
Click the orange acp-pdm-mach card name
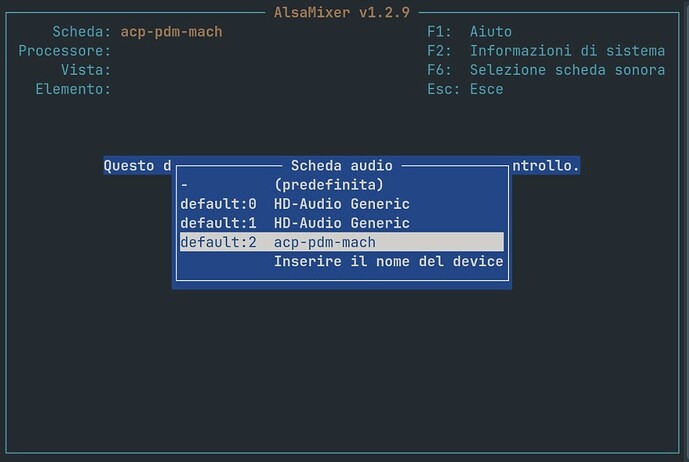coord(171,32)
